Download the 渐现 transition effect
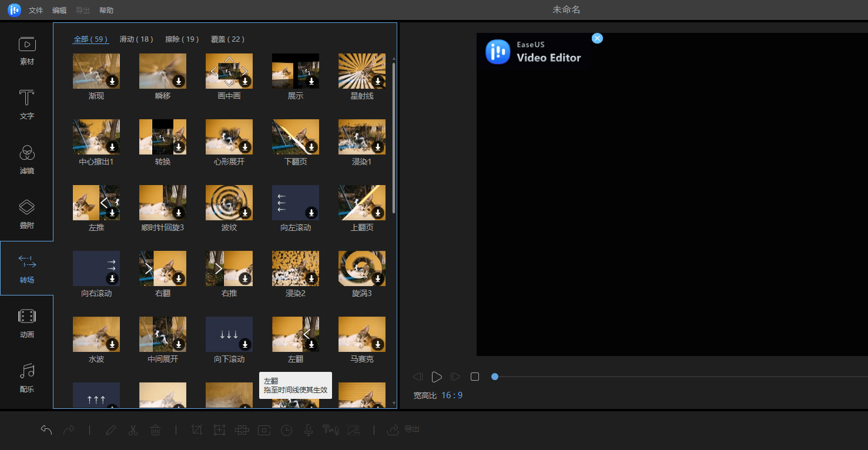The image size is (868, 450). pyautogui.click(x=112, y=81)
